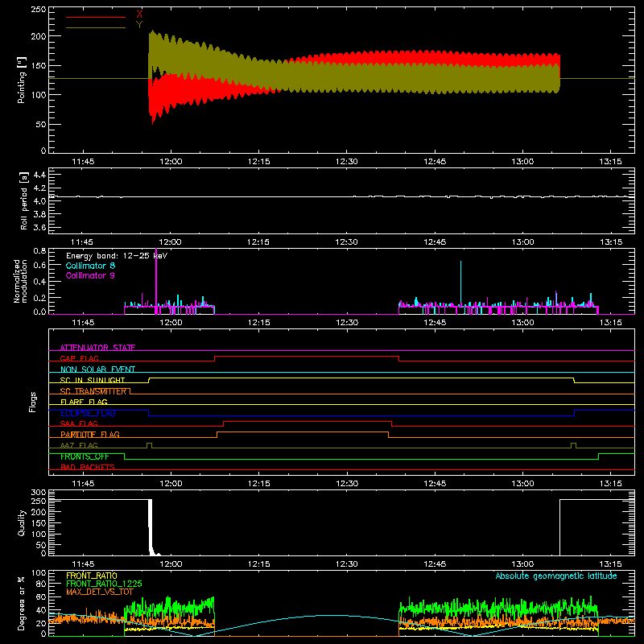Click the ATTENUATOR_STATE flag label

(97, 348)
